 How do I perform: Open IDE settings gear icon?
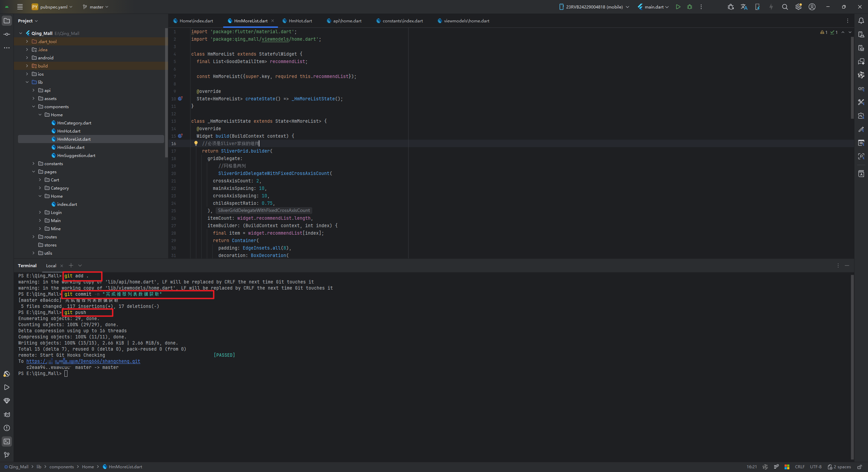(798, 7)
